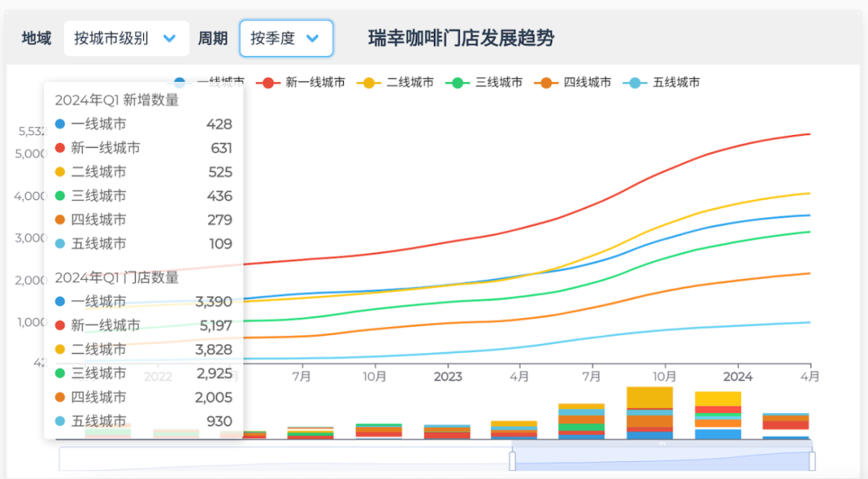Open the 按季度 period dropdown
The width and height of the screenshot is (868, 479).
coord(286,39)
